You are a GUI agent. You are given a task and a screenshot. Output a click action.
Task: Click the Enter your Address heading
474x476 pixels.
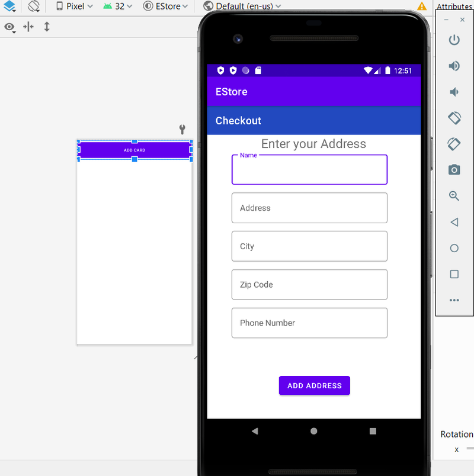[313, 144]
